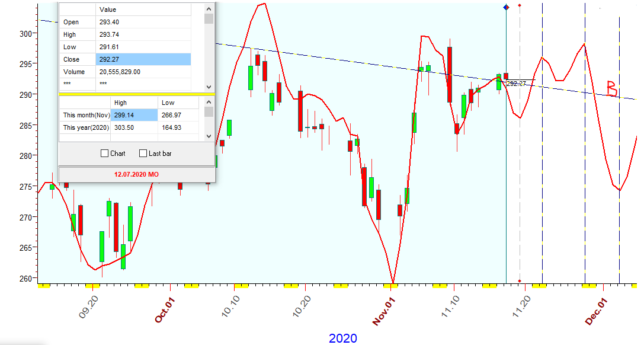Click the red dot marker atop dashed line

pos(520,5)
